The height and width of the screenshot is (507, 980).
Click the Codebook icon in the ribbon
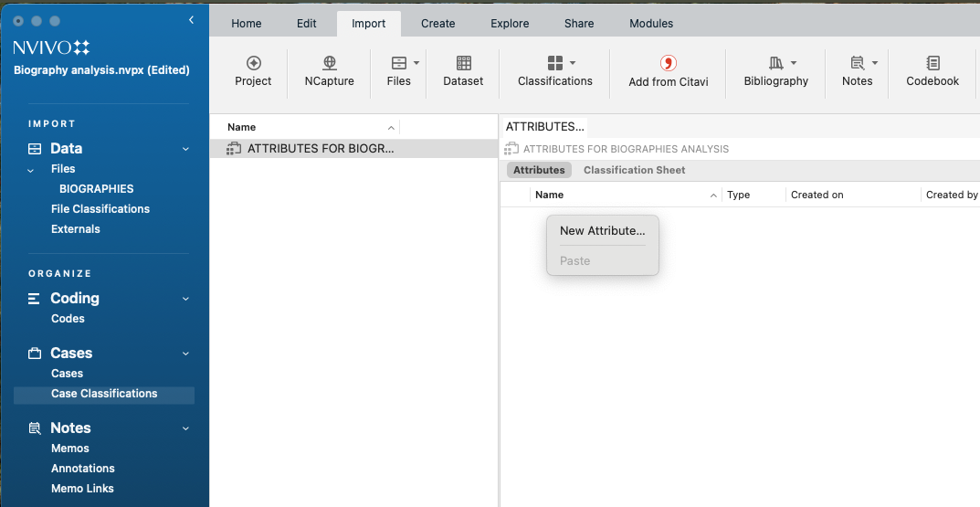click(x=933, y=63)
